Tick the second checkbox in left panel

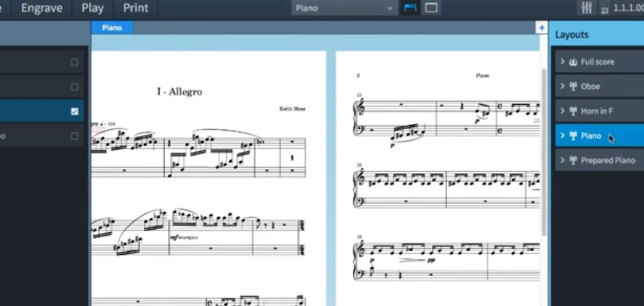75,87
